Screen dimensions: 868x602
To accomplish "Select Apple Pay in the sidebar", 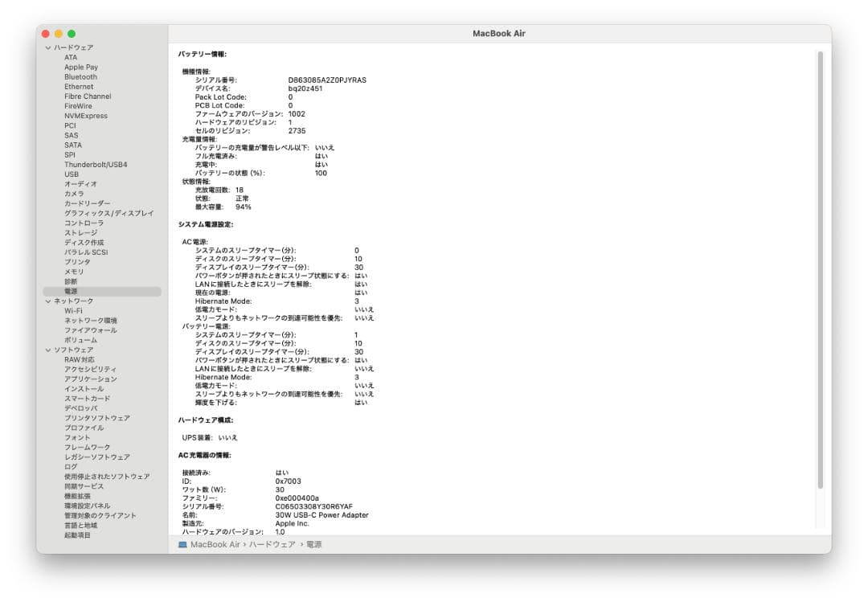I will click(81, 67).
